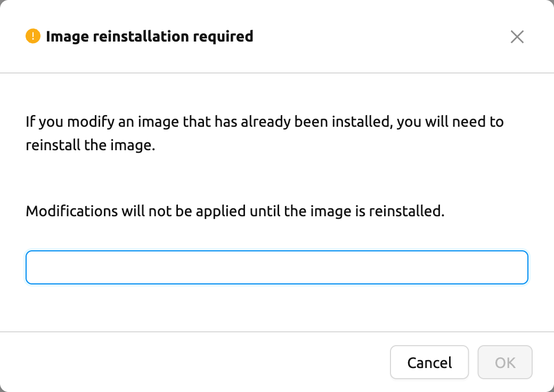
Task: Activate the confirmation text entry field
Action: [277, 267]
